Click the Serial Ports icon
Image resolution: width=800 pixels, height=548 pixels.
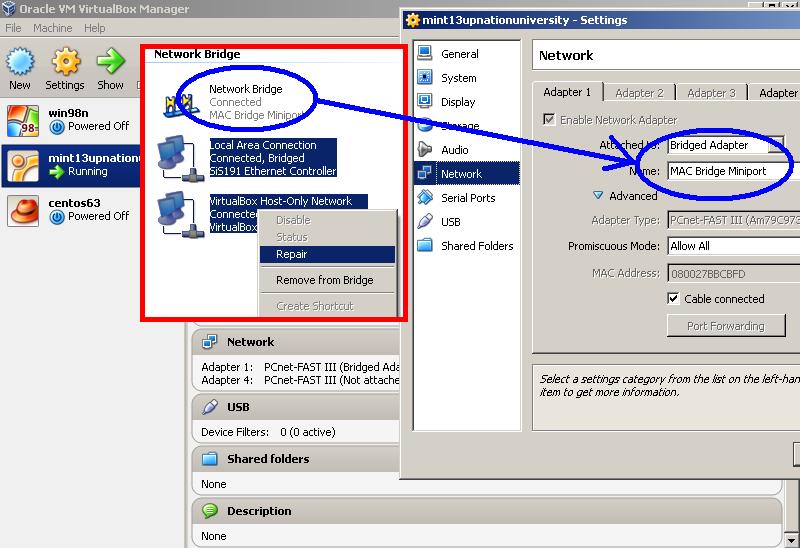(x=425, y=197)
